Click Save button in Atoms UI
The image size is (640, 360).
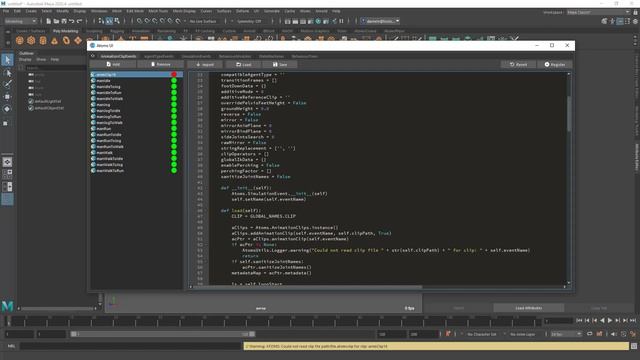pos(280,64)
